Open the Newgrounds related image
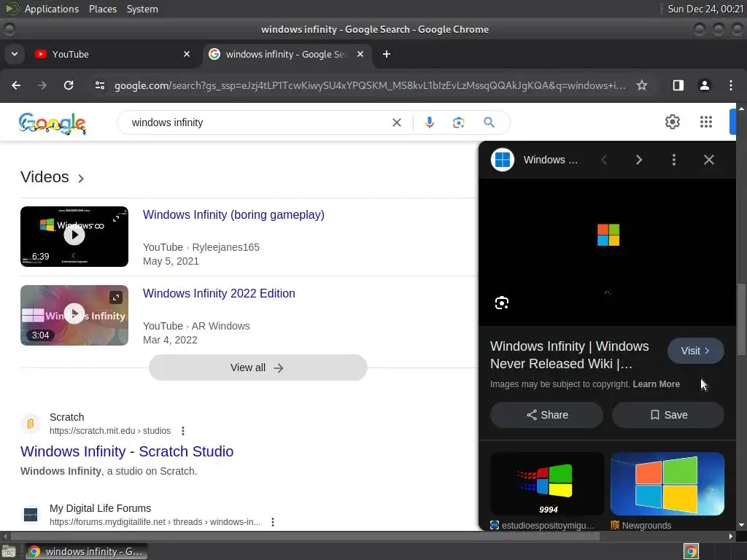Viewport: 747px width, 560px height. coord(667,484)
